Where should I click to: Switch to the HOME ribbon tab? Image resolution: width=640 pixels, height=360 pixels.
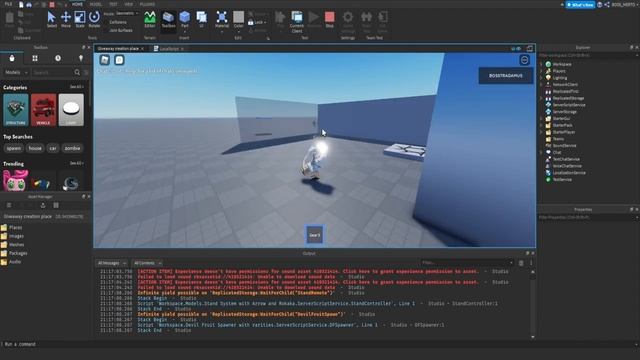pos(77,4)
